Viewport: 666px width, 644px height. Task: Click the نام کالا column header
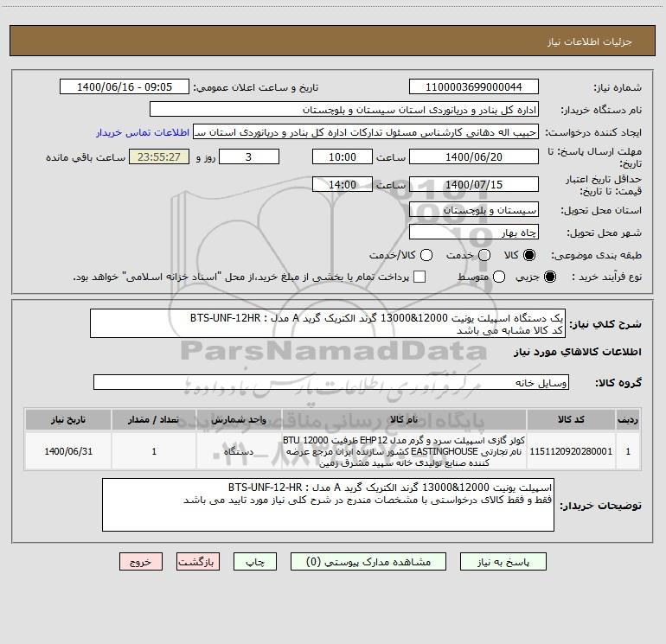point(404,419)
